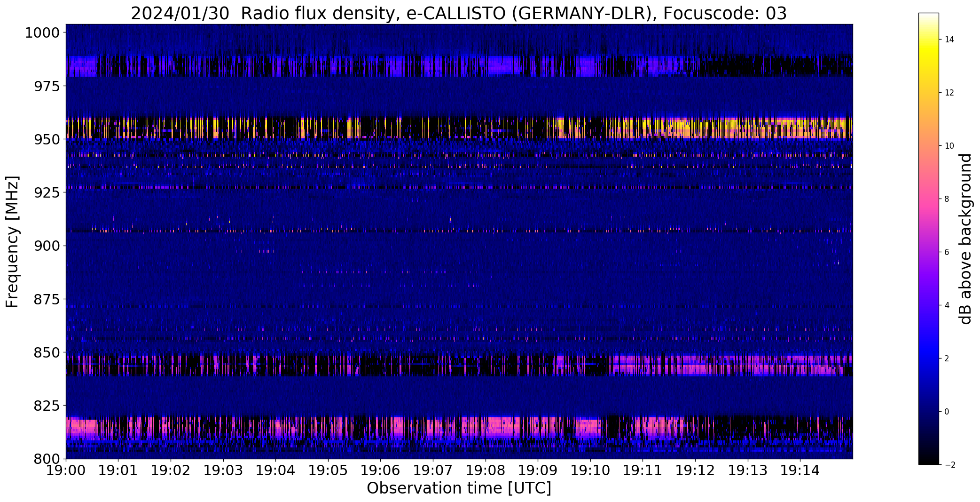980x502 pixels.
Task: Click the 19:00 time tick label
Action: [x=66, y=470]
